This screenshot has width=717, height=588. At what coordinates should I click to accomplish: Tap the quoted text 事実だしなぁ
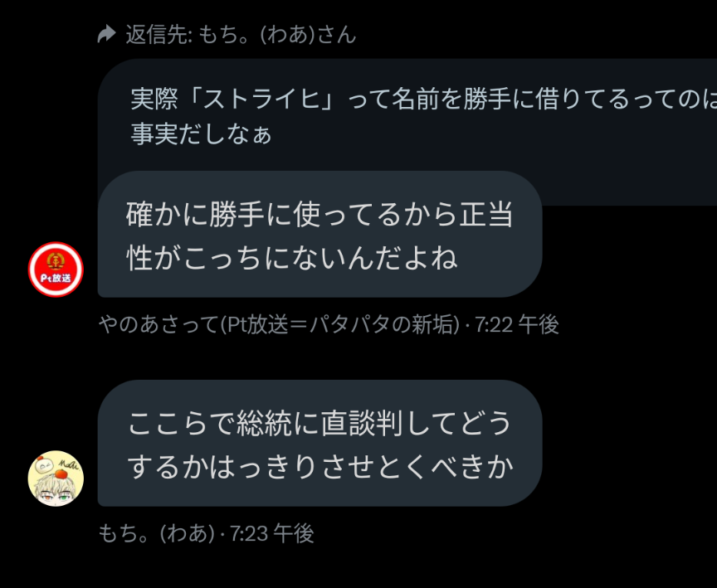click(201, 134)
